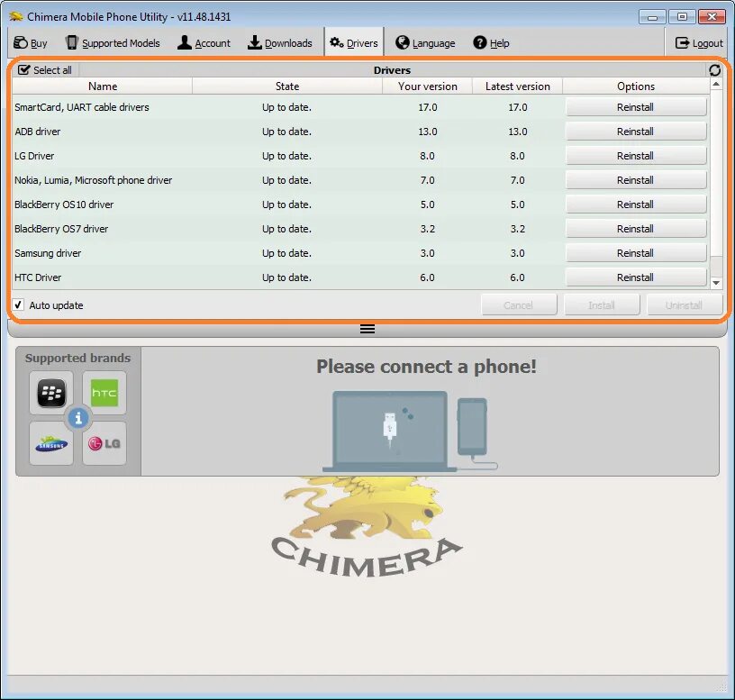This screenshot has height=700, width=735.
Task: Select the LG Driver row name
Action: tap(34, 156)
